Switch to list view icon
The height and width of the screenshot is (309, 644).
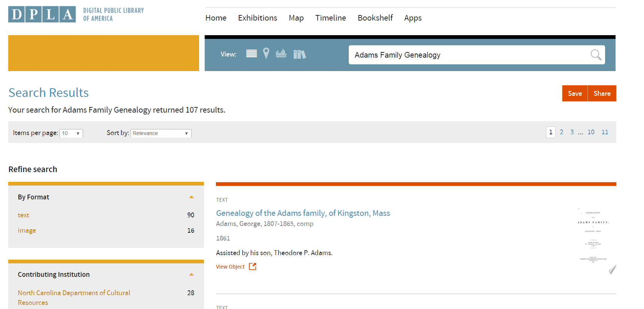click(251, 54)
